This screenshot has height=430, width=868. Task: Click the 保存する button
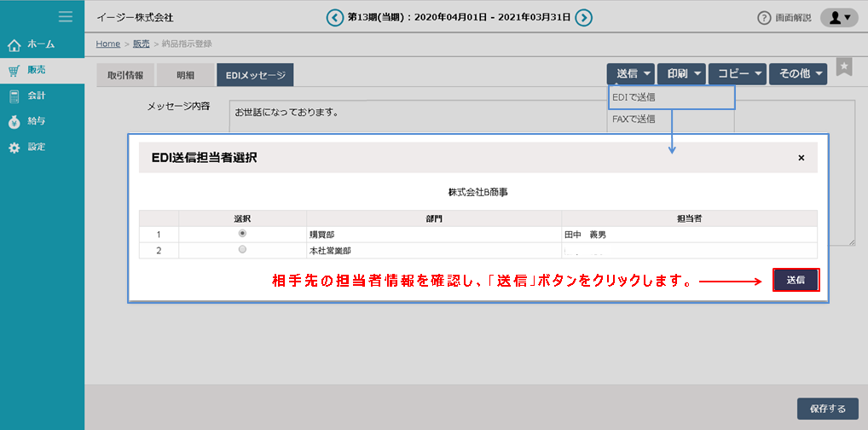826,409
